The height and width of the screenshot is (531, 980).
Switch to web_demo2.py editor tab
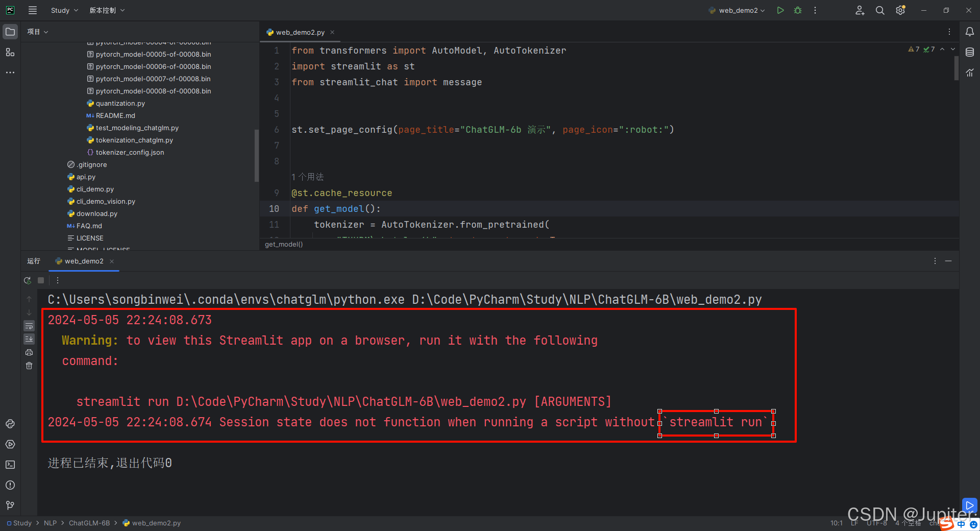click(x=300, y=32)
